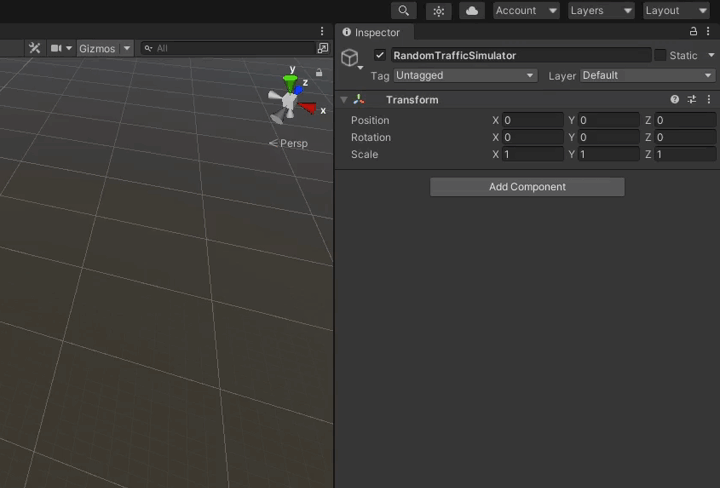
Task: Open Transform preset selector icon
Action: [x=691, y=100]
